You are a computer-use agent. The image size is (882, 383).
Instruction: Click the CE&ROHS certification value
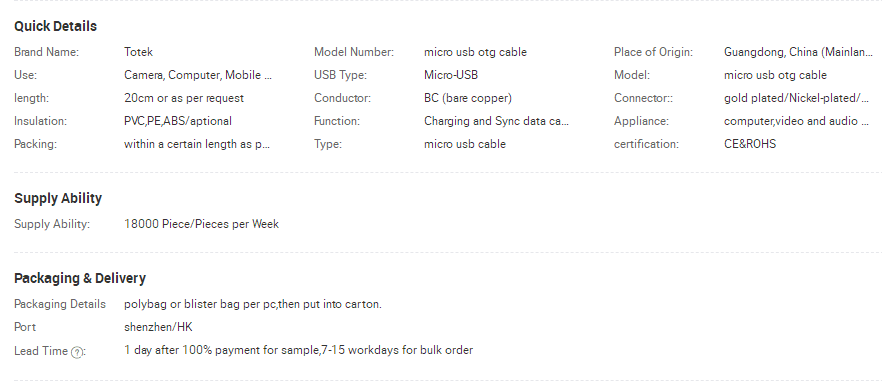tap(750, 145)
